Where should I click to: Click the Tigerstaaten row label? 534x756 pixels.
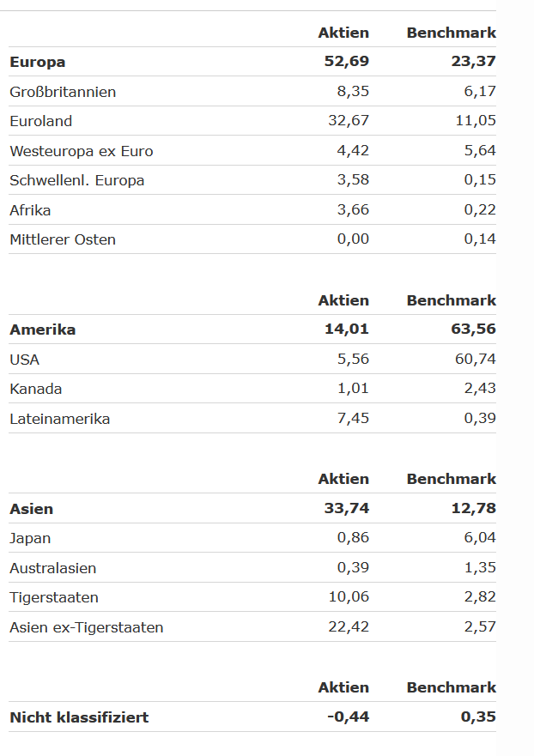[x=53, y=597]
